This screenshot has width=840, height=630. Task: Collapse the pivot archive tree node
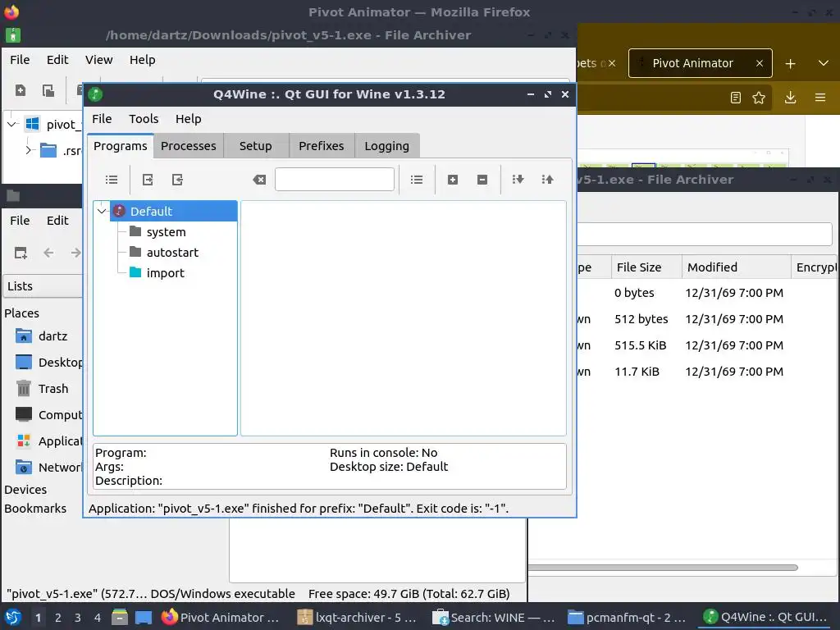(x=11, y=125)
